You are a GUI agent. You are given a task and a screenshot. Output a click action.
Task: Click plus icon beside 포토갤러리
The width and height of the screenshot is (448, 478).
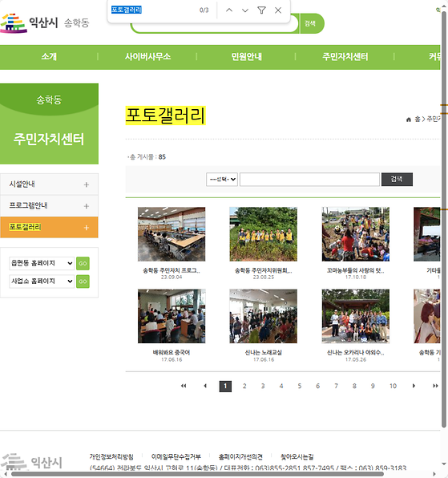[87, 228]
